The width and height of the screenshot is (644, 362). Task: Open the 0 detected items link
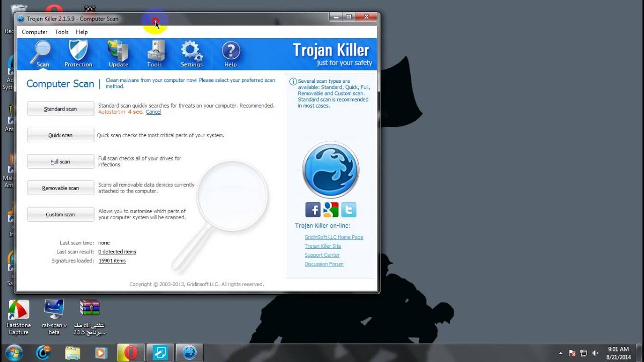click(117, 252)
